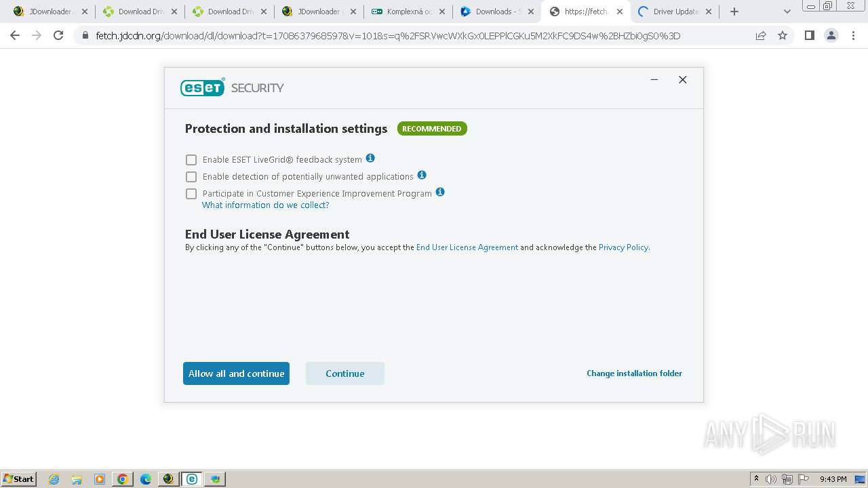868x488 pixels.
Task: Switch to first Download Driver tab
Action: [139, 12]
